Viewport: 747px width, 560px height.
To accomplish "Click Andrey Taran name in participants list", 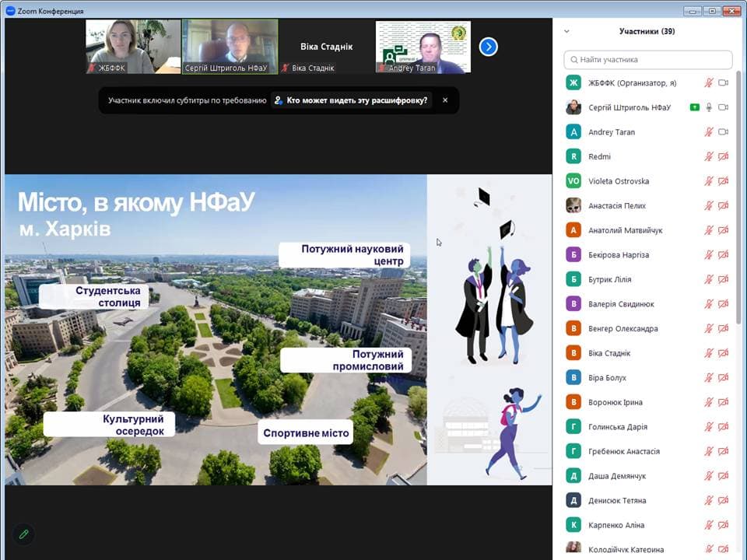I will pos(612,132).
